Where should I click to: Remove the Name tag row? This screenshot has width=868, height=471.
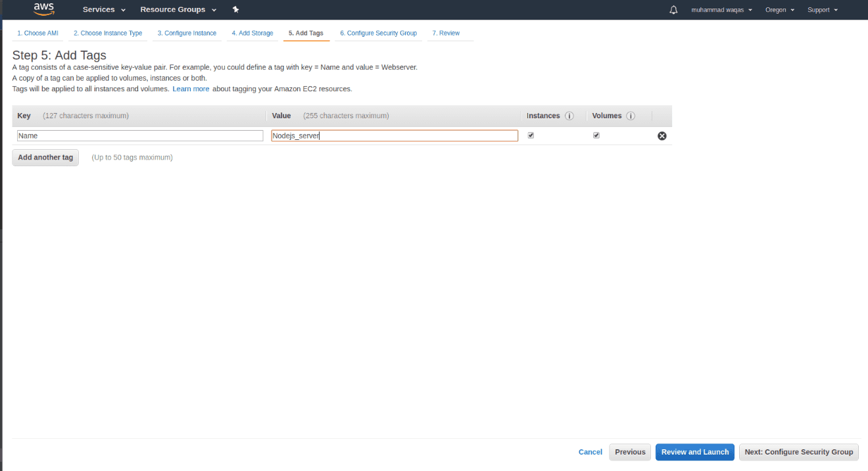tap(662, 135)
